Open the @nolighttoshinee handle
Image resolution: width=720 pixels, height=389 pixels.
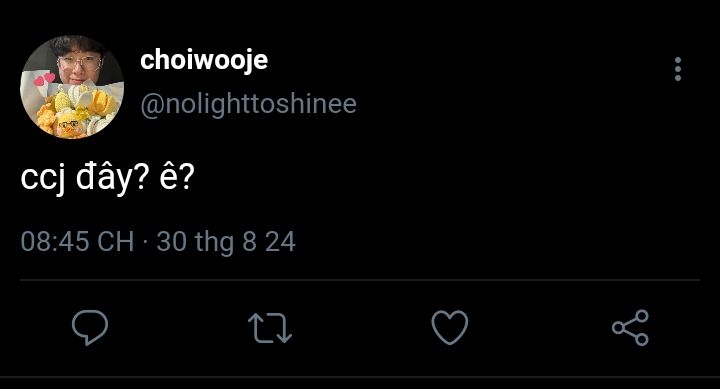pyautogui.click(x=248, y=104)
